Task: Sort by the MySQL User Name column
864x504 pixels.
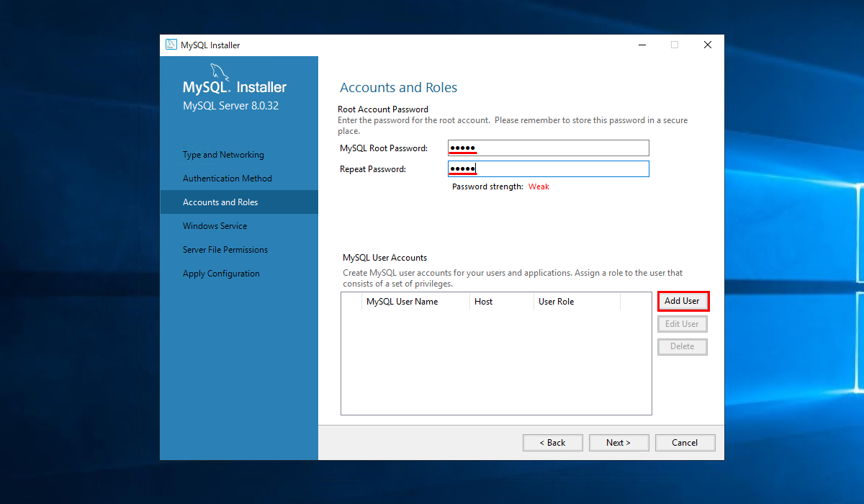Action: 416,302
